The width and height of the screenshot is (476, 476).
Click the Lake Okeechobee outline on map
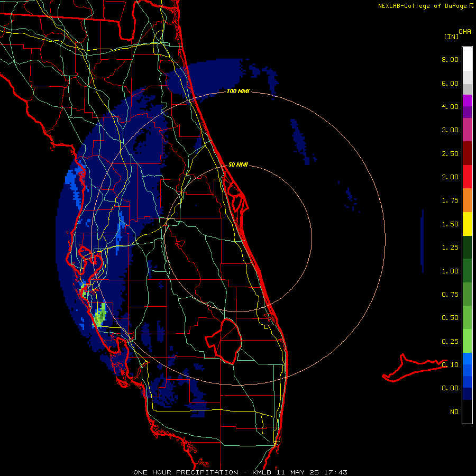[x=224, y=341]
